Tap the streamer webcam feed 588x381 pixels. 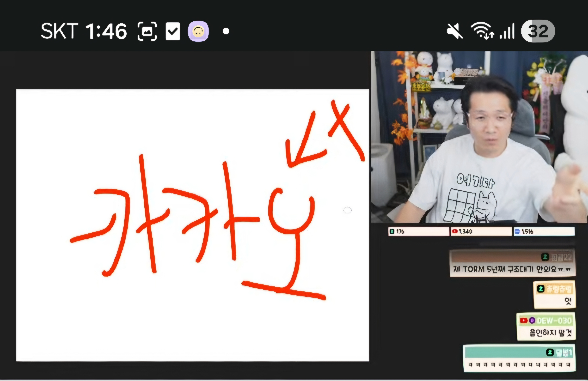(479, 137)
